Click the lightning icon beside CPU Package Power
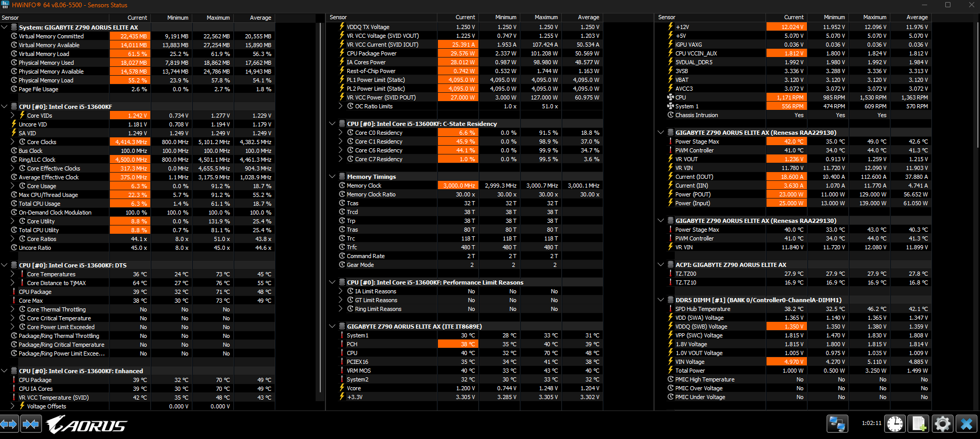 342,53
